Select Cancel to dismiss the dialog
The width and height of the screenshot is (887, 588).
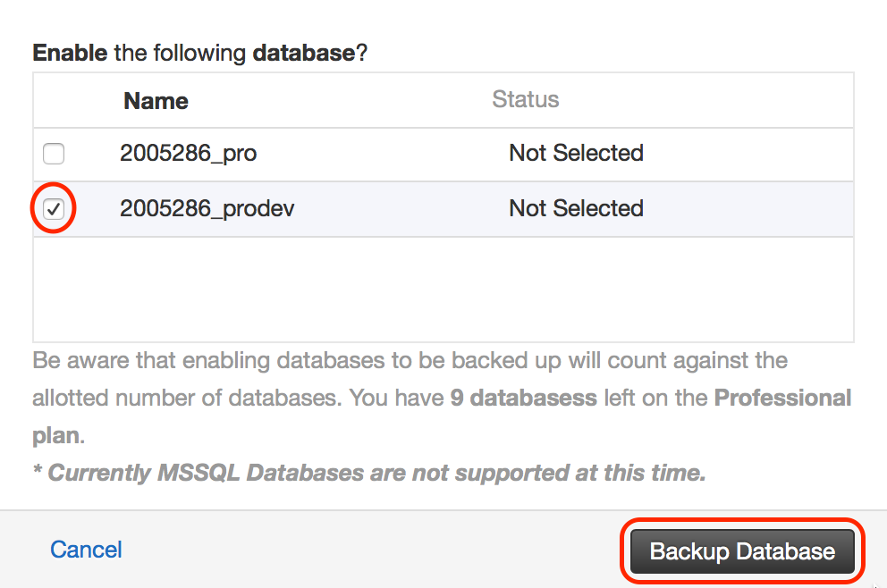[x=86, y=550]
